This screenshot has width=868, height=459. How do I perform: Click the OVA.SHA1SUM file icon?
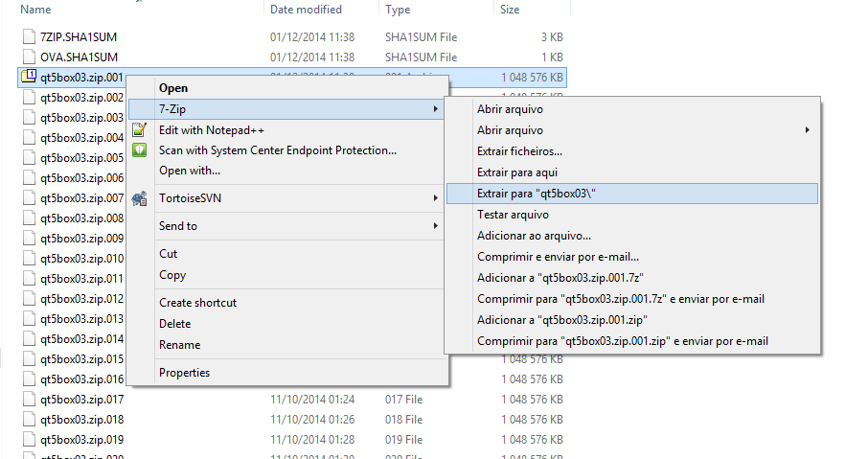pyautogui.click(x=30, y=57)
